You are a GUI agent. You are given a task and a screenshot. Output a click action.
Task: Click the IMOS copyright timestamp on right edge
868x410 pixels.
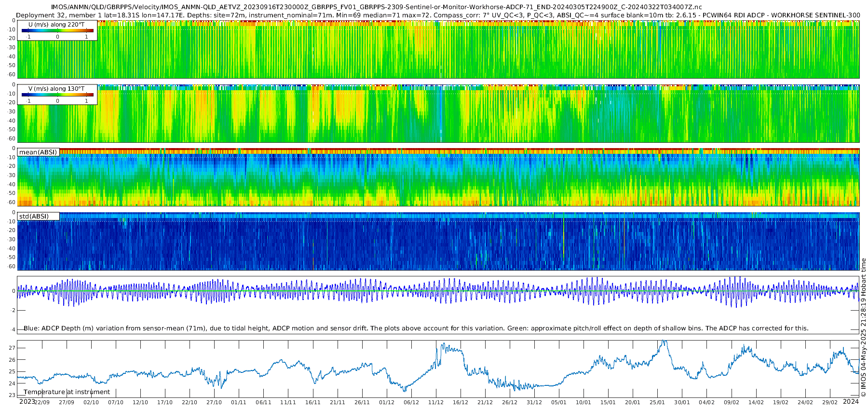pyautogui.click(x=863, y=328)
